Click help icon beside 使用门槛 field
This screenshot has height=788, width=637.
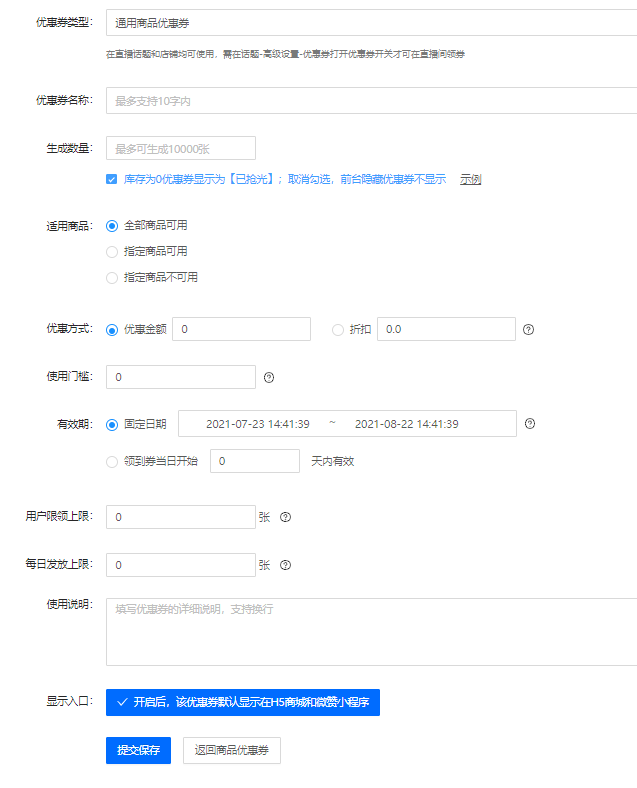tap(269, 377)
